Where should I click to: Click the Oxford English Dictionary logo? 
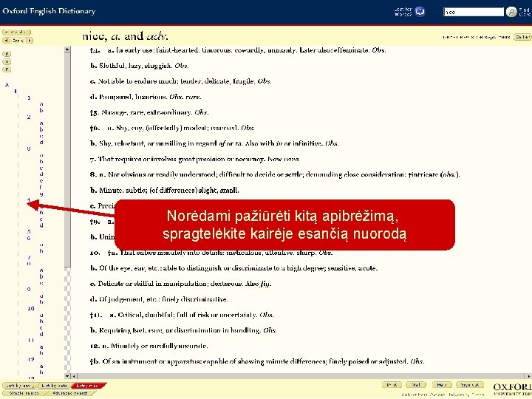49,11
